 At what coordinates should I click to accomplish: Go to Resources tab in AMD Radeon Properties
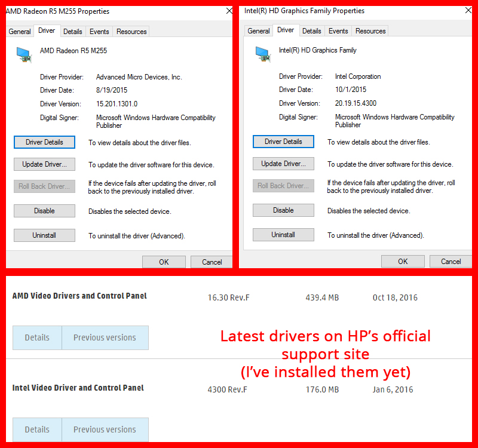click(131, 32)
